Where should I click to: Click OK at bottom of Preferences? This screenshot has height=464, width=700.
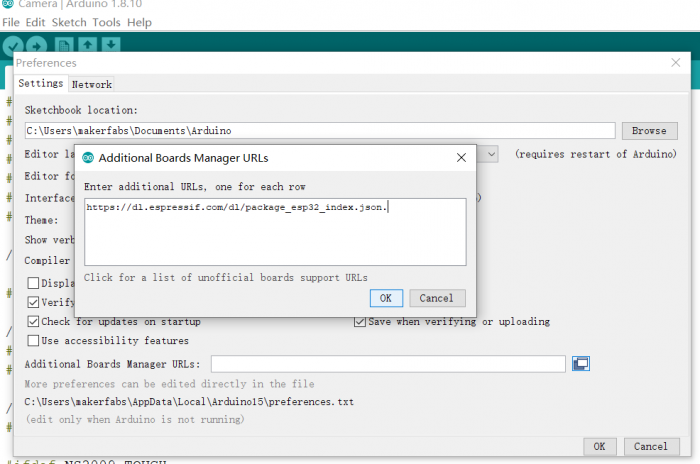pos(600,446)
